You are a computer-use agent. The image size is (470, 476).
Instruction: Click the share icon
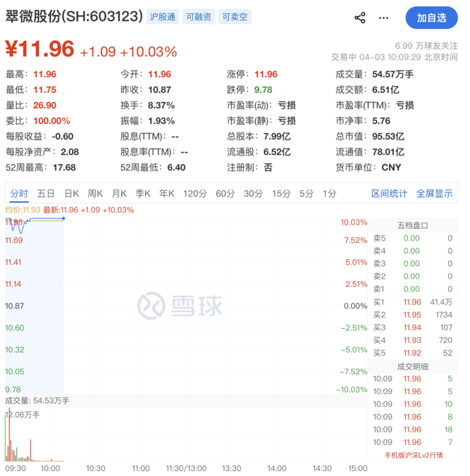[x=360, y=18]
